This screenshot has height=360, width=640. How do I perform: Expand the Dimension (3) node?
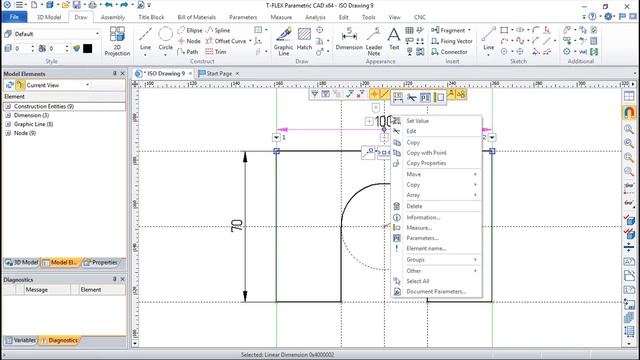click(8, 115)
